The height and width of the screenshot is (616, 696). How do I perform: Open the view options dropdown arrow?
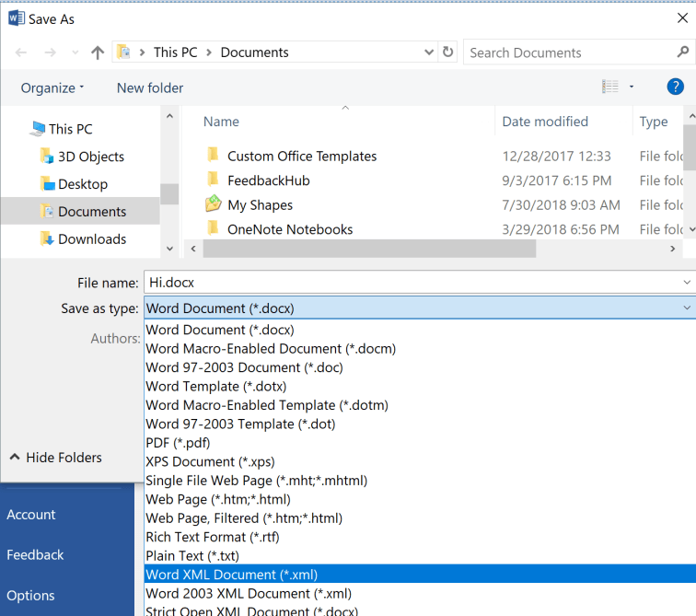632,87
